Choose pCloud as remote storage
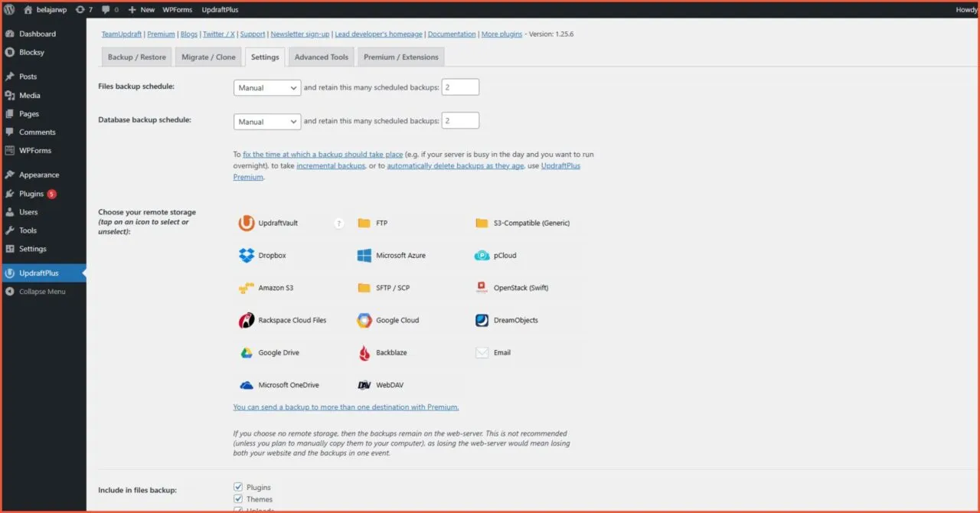Image resolution: width=980 pixels, height=513 pixels. pos(481,255)
